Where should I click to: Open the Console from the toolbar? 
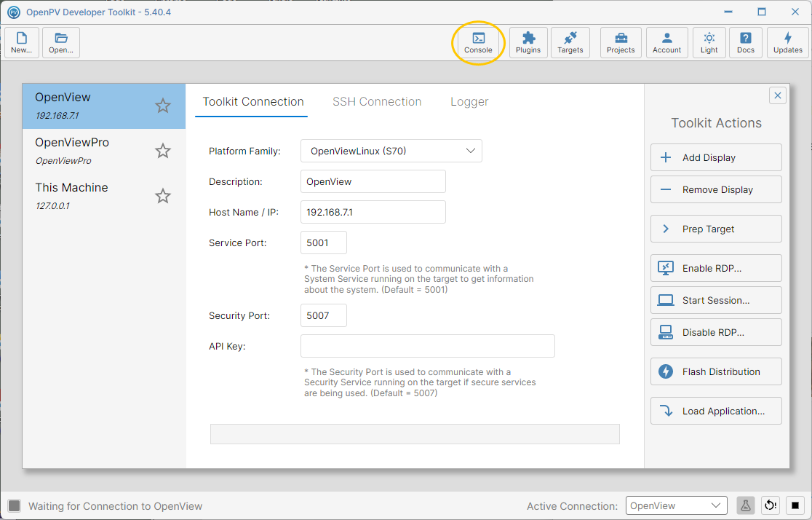tap(478, 42)
